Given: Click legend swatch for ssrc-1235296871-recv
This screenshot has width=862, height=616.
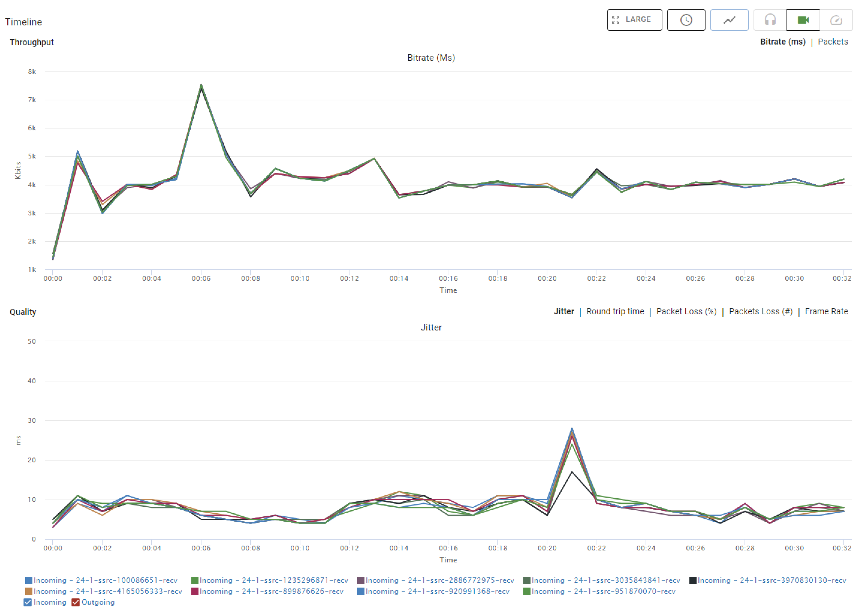Looking at the screenshot, I should 195,580.
